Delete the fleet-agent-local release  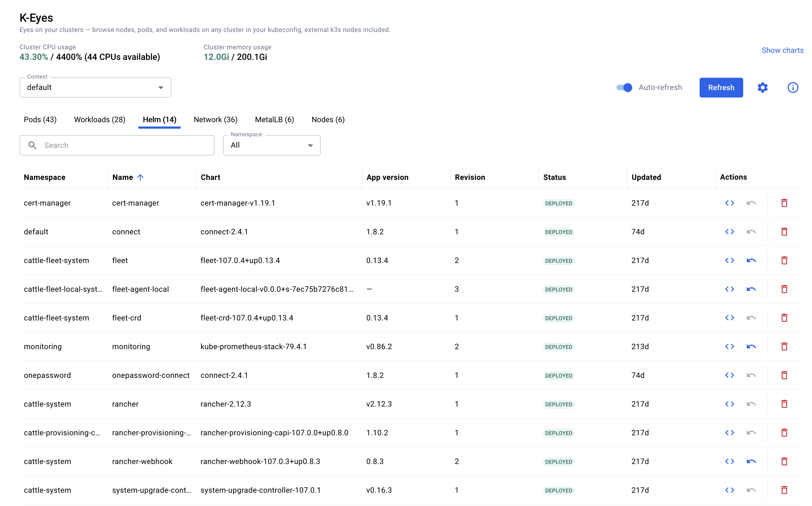point(784,289)
